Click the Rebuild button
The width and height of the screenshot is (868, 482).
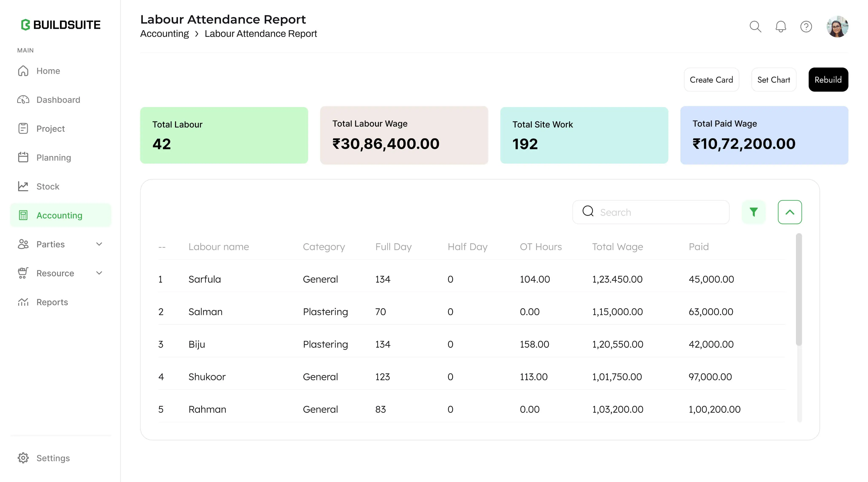point(828,79)
